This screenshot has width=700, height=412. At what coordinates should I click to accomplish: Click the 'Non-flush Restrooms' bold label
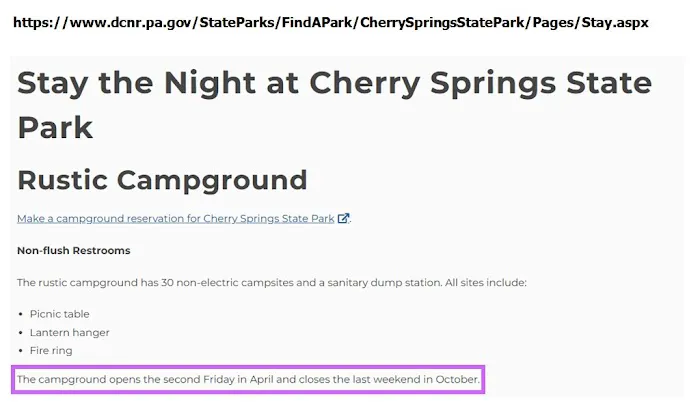(74, 250)
